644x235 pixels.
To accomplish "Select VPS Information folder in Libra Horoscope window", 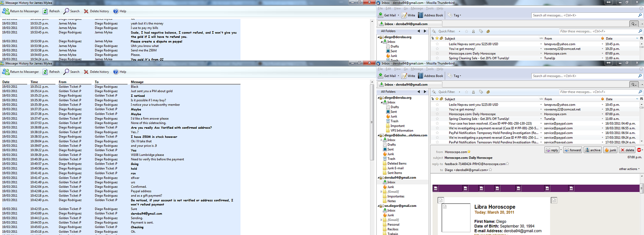I will (402, 131).
